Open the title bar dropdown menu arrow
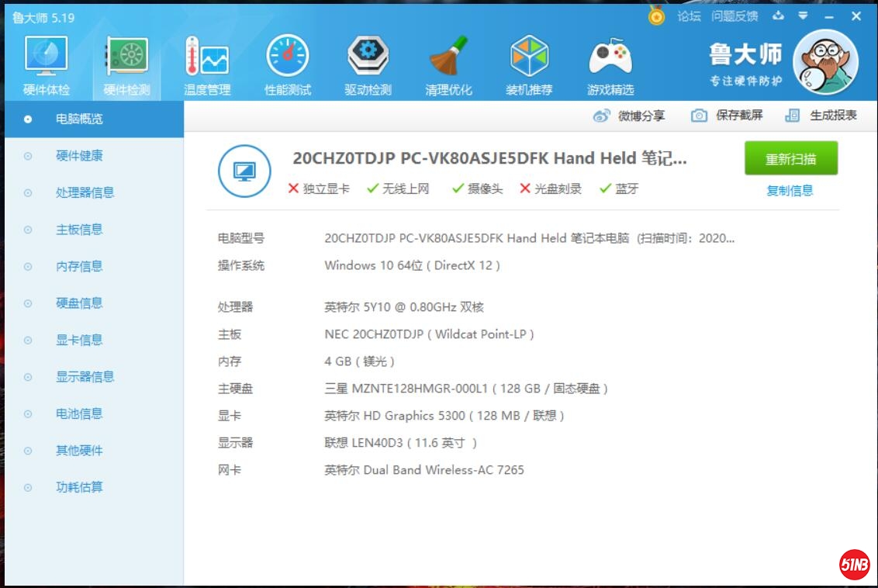The height and width of the screenshot is (588, 878). 803,16
